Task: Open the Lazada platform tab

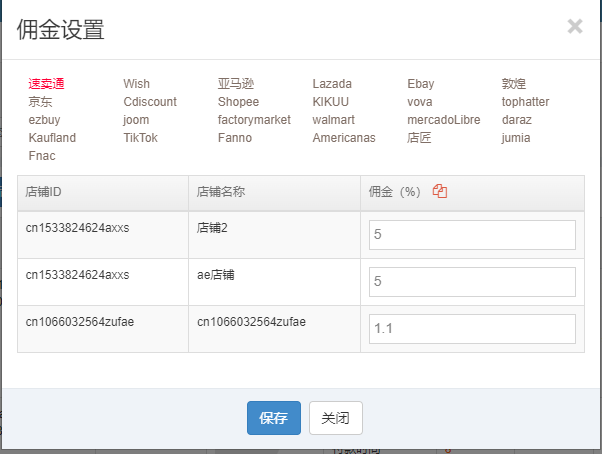Action: pos(332,84)
